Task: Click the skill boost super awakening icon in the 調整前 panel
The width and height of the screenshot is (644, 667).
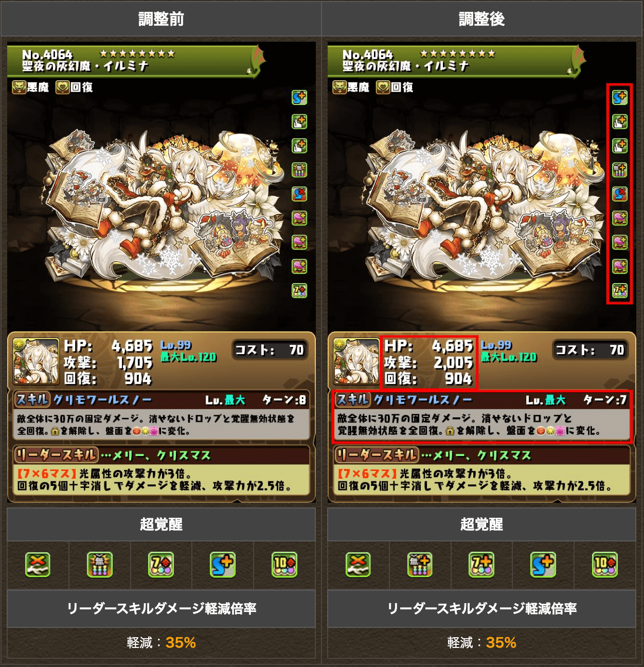Action: pos(223,565)
